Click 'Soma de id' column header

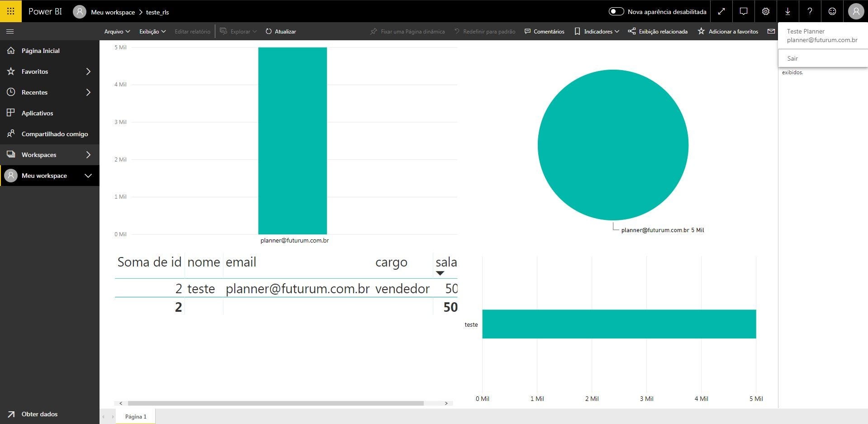coord(149,262)
